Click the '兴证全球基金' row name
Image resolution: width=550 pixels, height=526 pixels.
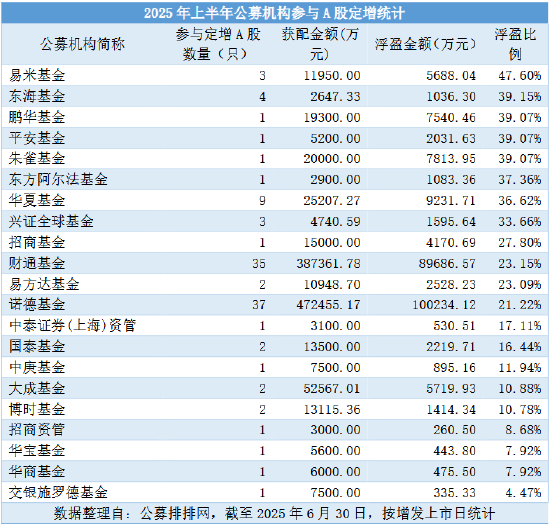point(51,222)
